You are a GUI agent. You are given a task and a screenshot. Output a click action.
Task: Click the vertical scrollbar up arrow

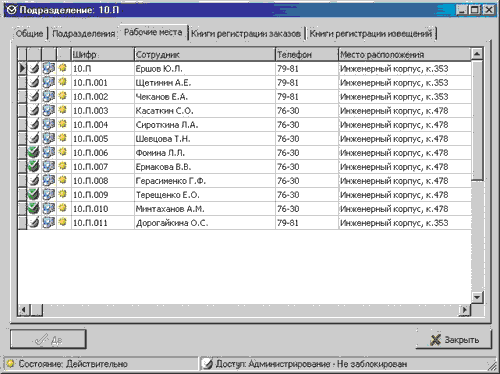[x=477, y=54]
